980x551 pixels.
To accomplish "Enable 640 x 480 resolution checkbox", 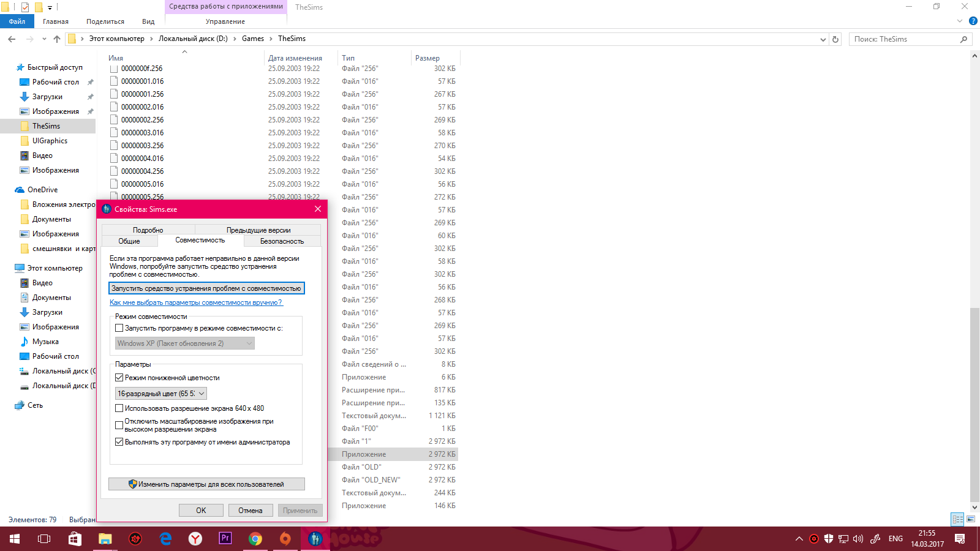I will [119, 408].
